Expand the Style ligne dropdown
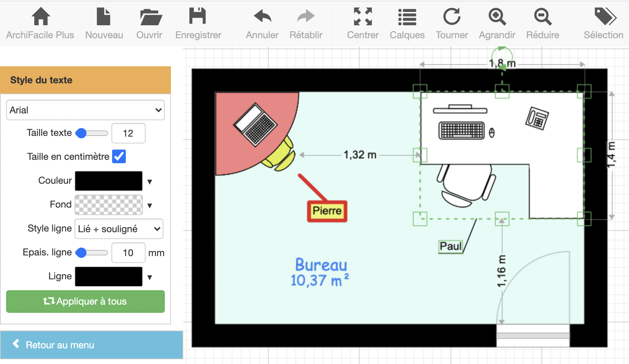The image size is (629, 364). (x=119, y=229)
